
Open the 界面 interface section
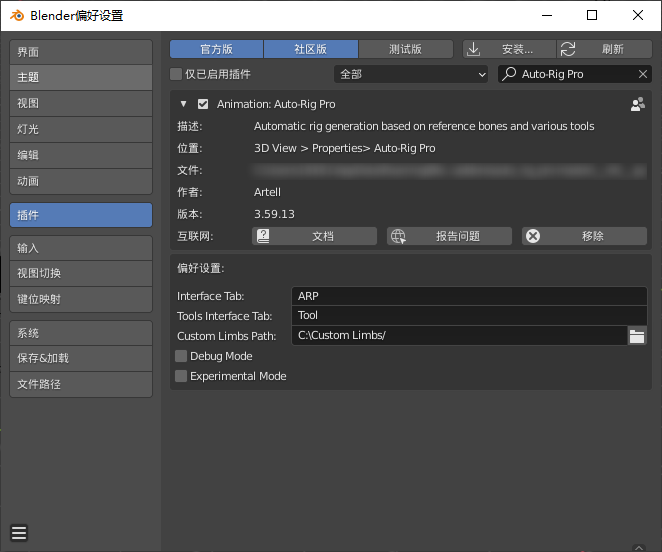81,52
